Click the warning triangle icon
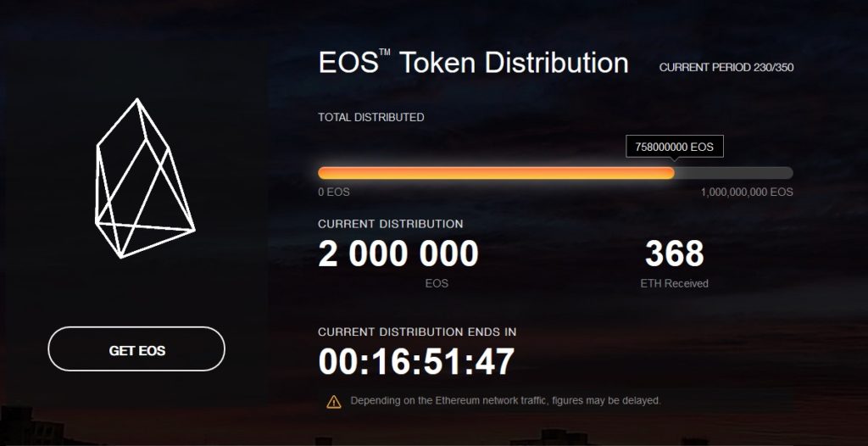The image size is (868, 446). point(334,402)
